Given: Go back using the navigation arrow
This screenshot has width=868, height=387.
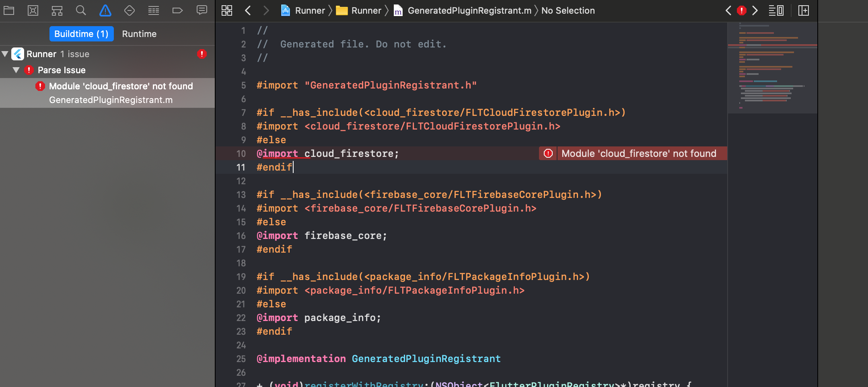Looking at the screenshot, I should (248, 10).
